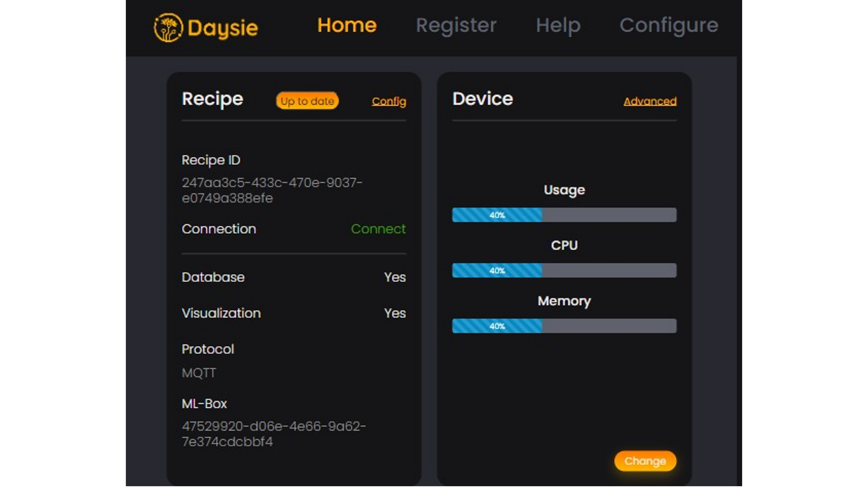Click the Database Yes value
868x488 pixels.
coord(395,277)
